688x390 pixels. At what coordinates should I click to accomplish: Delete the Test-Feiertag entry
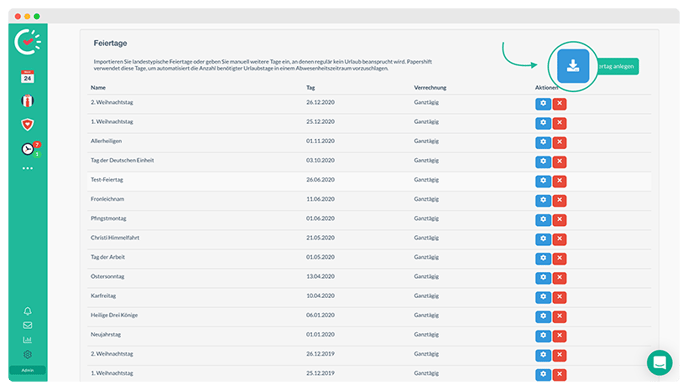(x=559, y=181)
